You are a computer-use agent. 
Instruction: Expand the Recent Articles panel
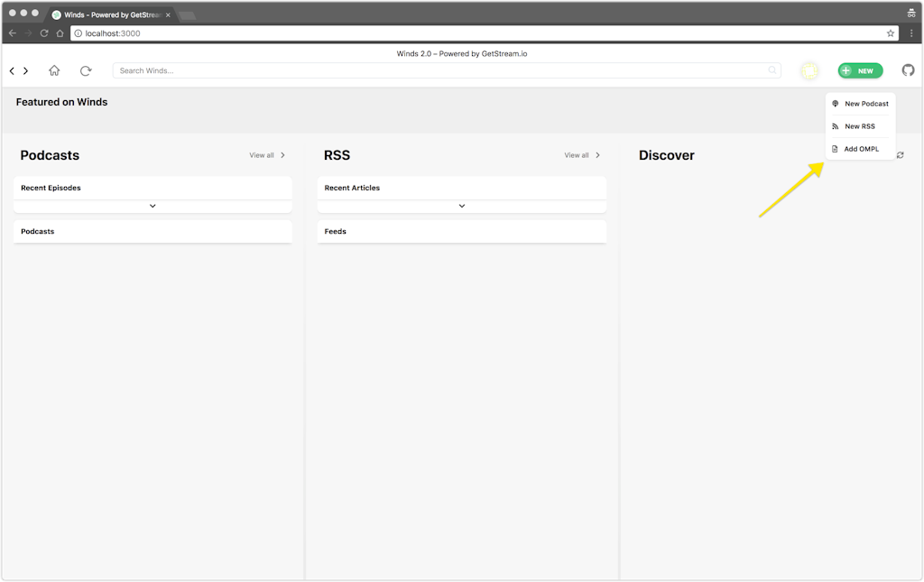(x=461, y=206)
